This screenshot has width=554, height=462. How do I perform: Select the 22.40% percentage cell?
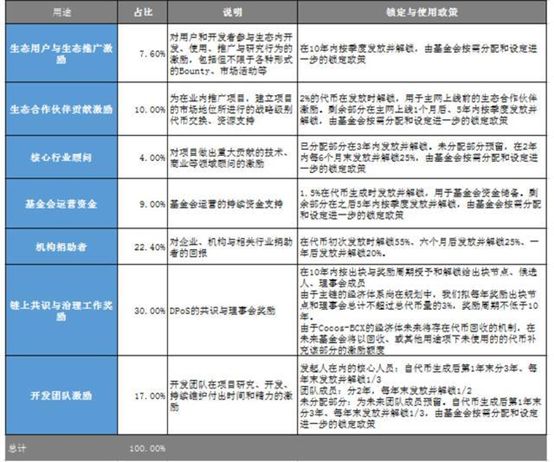142,247
